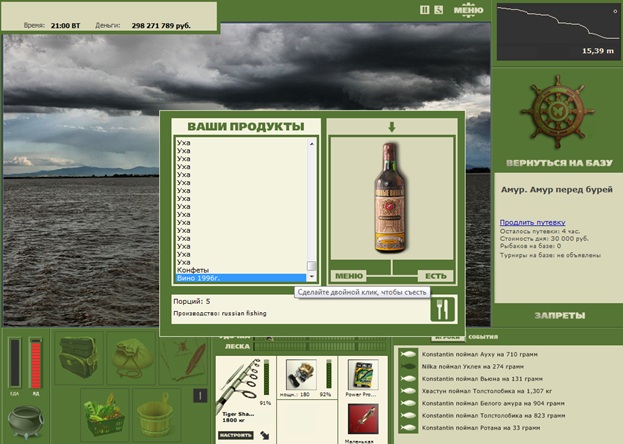This screenshot has height=444, width=623.
Task: Click the 'Порций: 5' text
Action: click(192, 302)
